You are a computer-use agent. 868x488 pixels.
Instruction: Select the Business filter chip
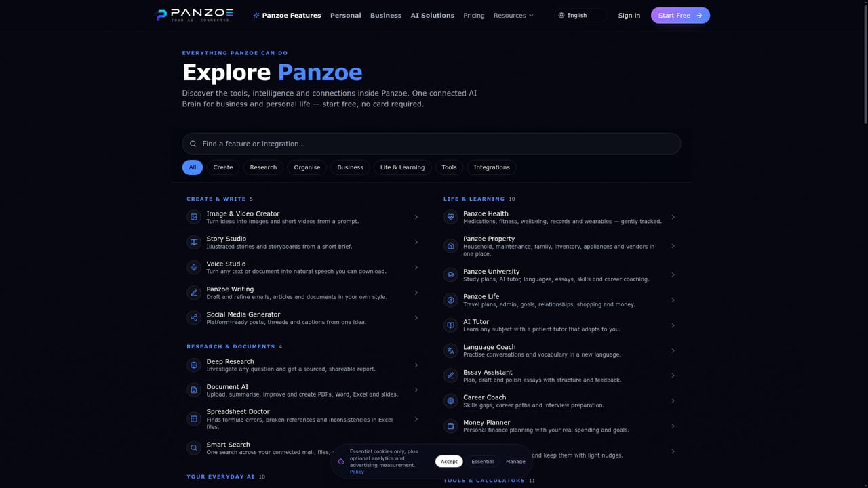(351, 167)
